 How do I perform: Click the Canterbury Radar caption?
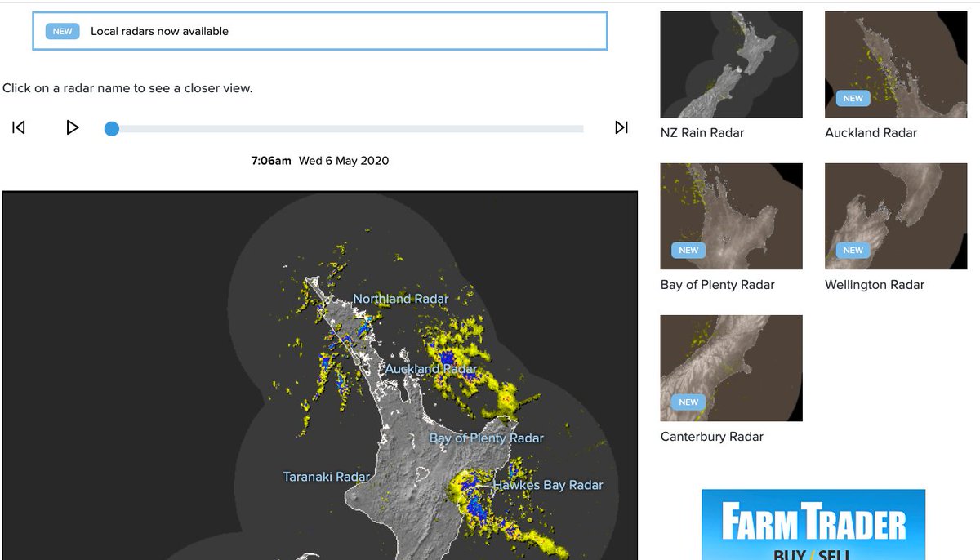(712, 437)
